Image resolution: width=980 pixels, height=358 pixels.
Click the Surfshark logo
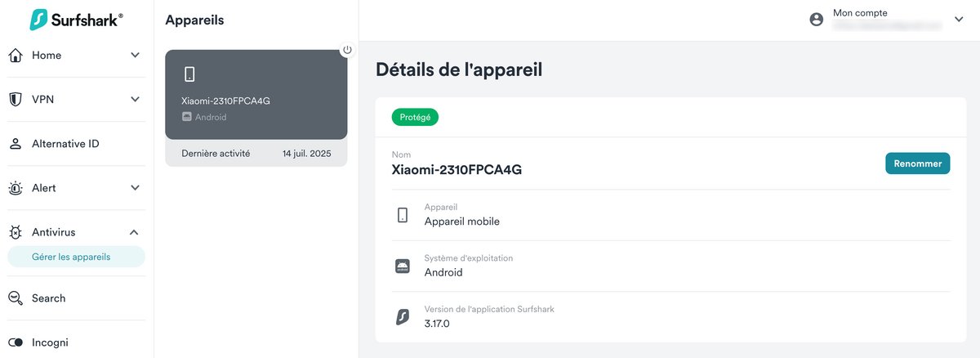coord(76,20)
